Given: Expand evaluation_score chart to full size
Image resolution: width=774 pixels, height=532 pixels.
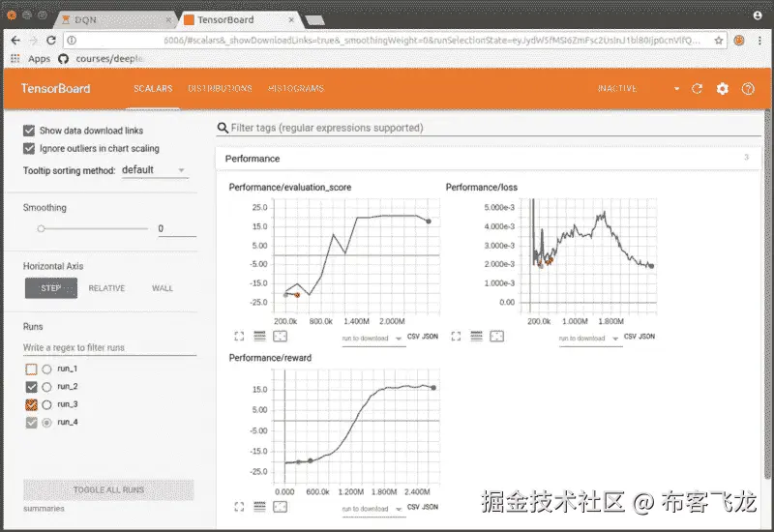Looking at the screenshot, I should (239, 337).
